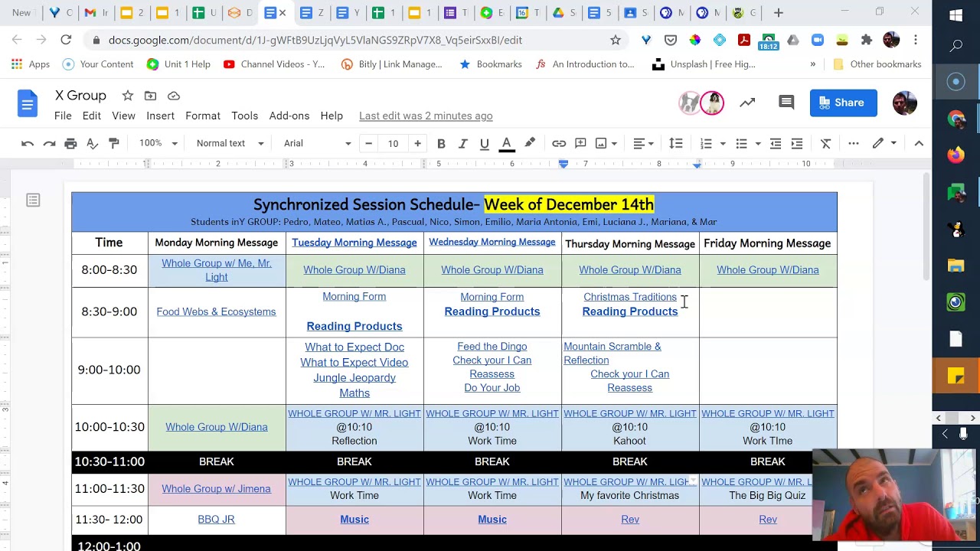
Task: Open the Feed the Dingo link
Action: (x=492, y=347)
